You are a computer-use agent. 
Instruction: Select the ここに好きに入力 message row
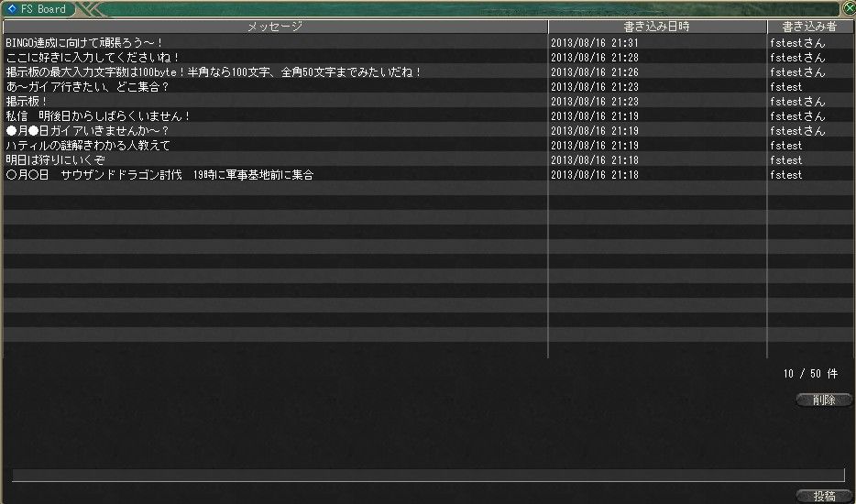pyautogui.click(x=428, y=57)
